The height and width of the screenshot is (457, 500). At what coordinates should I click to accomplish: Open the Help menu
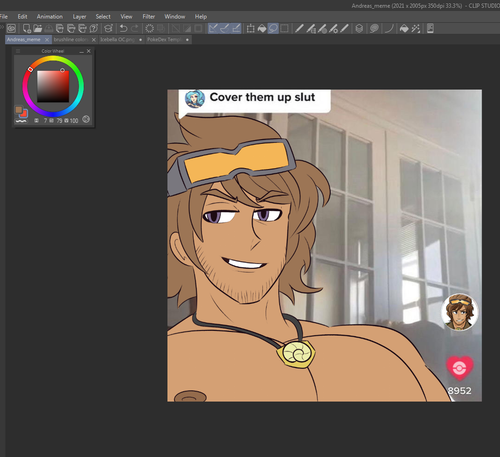(x=201, y=17)
